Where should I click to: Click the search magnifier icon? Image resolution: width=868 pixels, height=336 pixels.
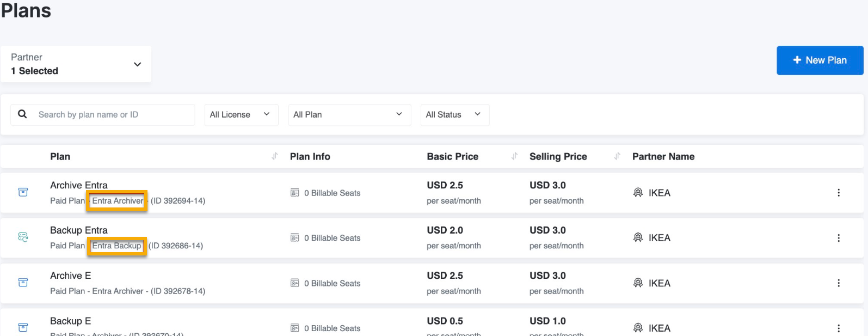[x=22, y=114]
